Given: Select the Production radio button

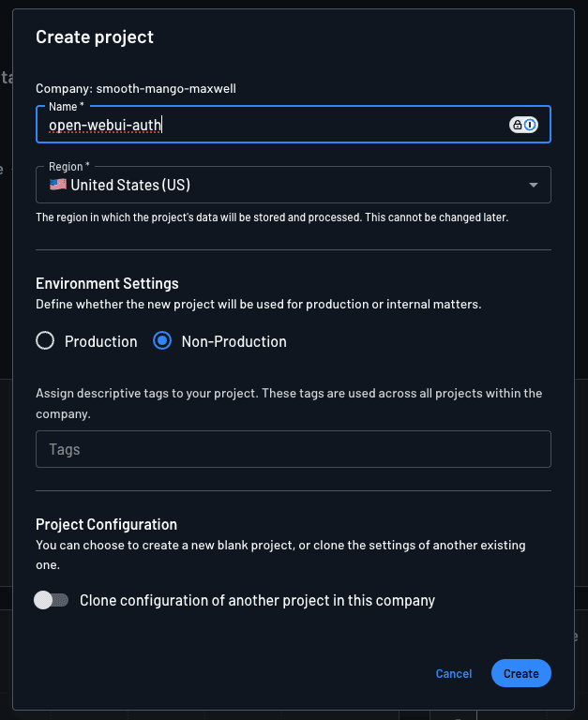Looking at the screenshot, I should coord(45,341).
